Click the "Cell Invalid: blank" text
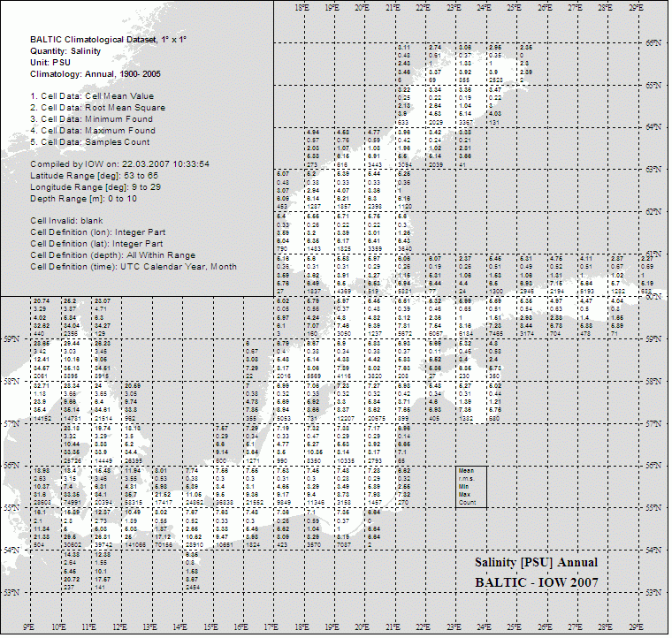The image size is (672, 638). [x=71, y=220]
